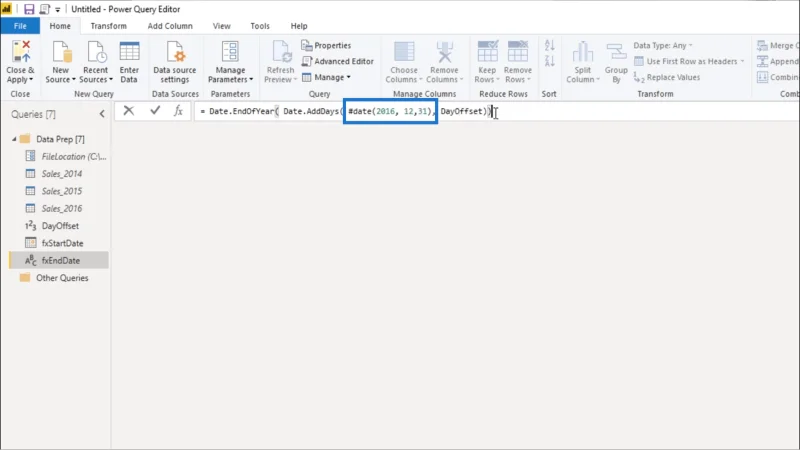Click Merge Queries in ribbon
The width and height of the screenshot is (800, 450).
click(778, 45)
